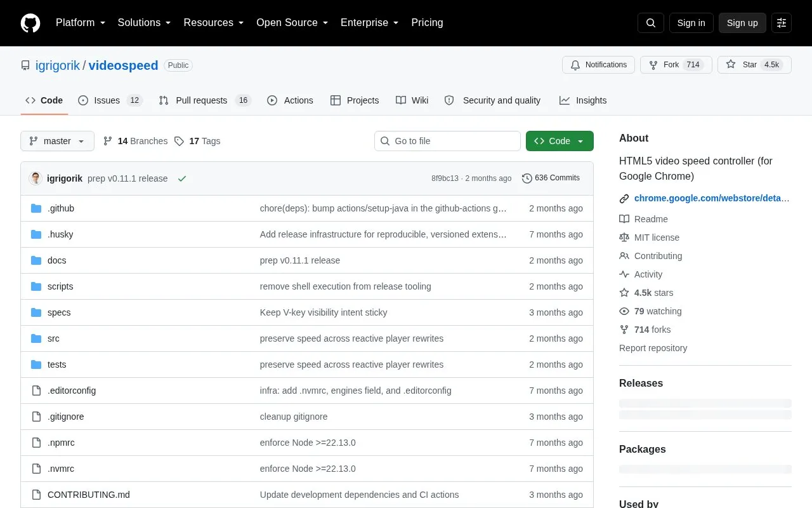Image resolution: width=812 pixels, height=508 pixels.
Task: Click the 'prep v0.11.1 release' commit message in header row
Action: (128, 178)
